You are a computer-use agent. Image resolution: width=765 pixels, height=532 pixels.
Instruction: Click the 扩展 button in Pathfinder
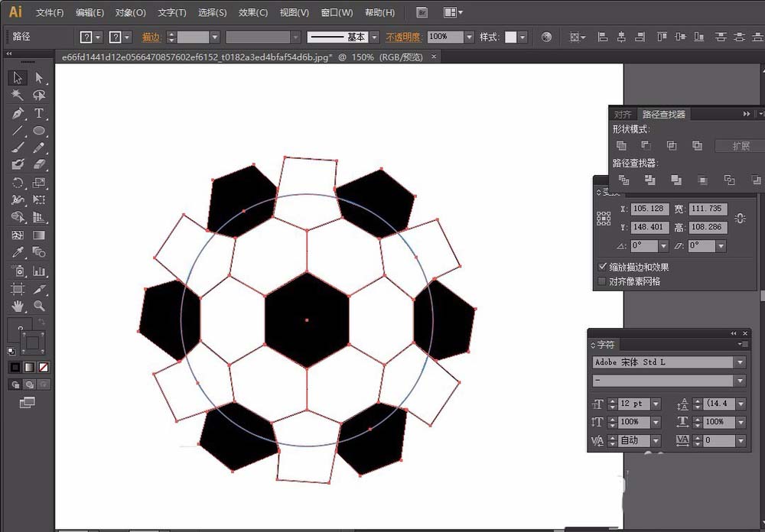tap(740, 146)
